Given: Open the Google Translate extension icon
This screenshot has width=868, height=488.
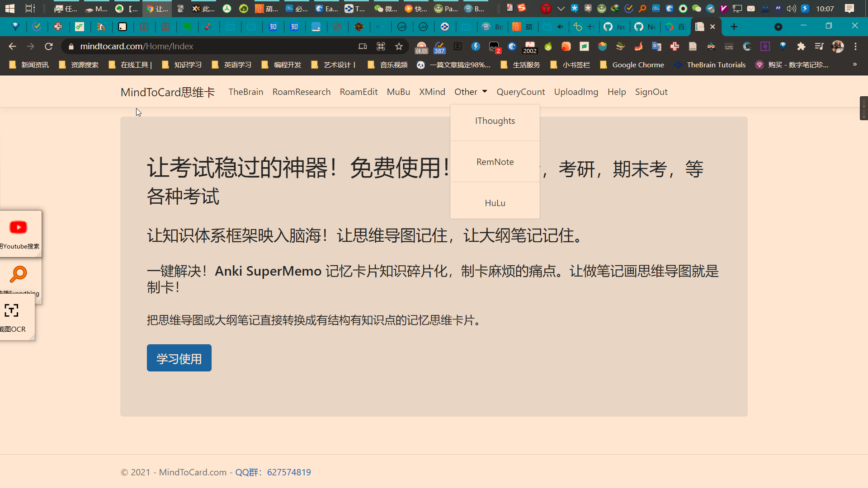Looking at the screenshot, I should (657, 46).
